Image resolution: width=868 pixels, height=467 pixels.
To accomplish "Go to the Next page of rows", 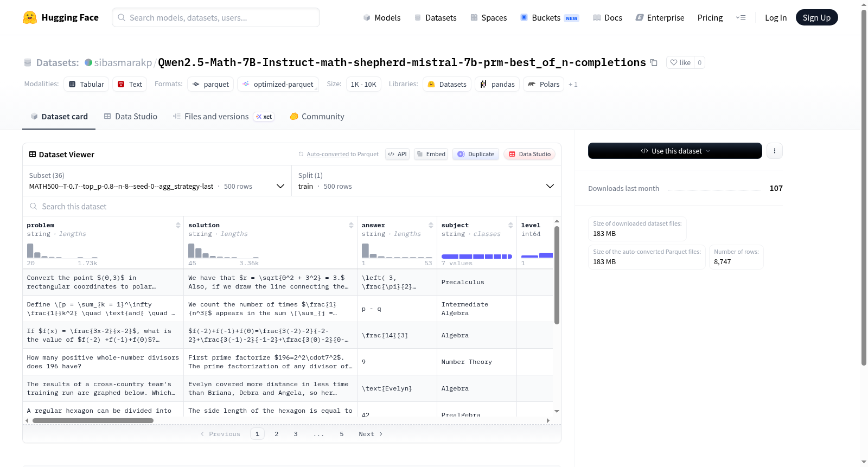I will click(371, 434).
